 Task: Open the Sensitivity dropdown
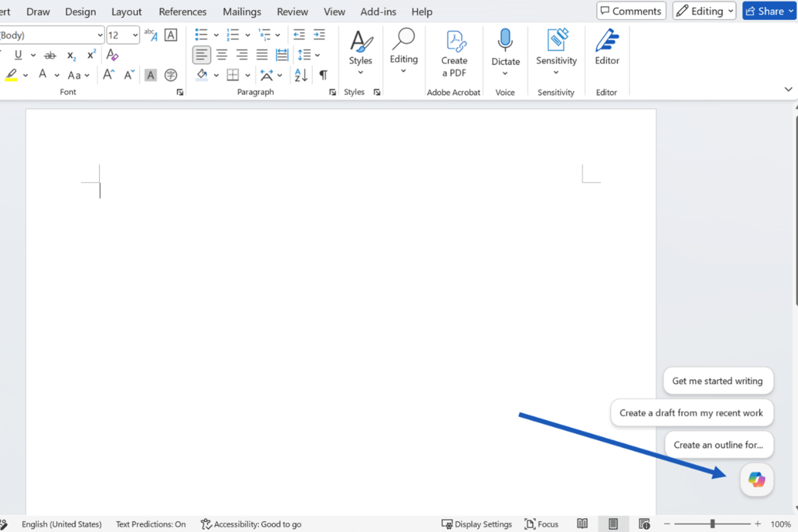556,72
